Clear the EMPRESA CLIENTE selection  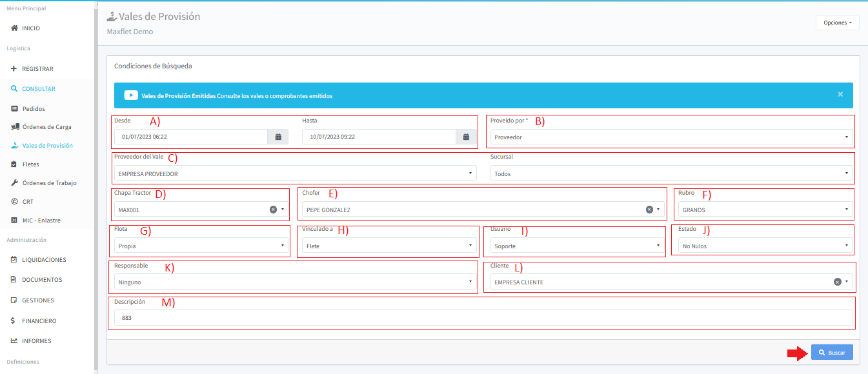click(837, 282)
